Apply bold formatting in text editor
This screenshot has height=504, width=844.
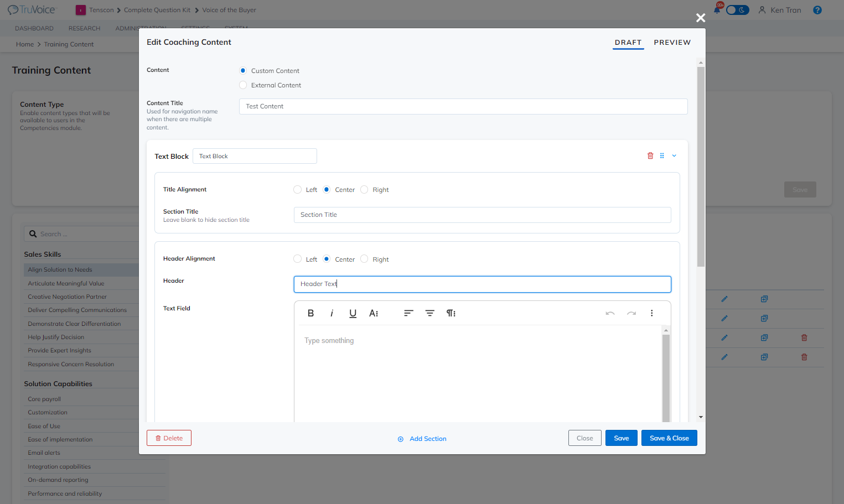[x=310, y=313]
